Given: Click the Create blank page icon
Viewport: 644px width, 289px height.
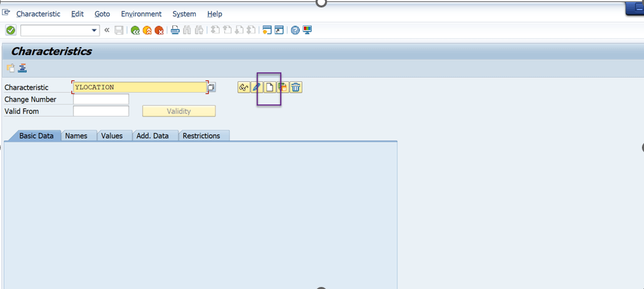Looking at the screenshot, I should tap(269, 87).
